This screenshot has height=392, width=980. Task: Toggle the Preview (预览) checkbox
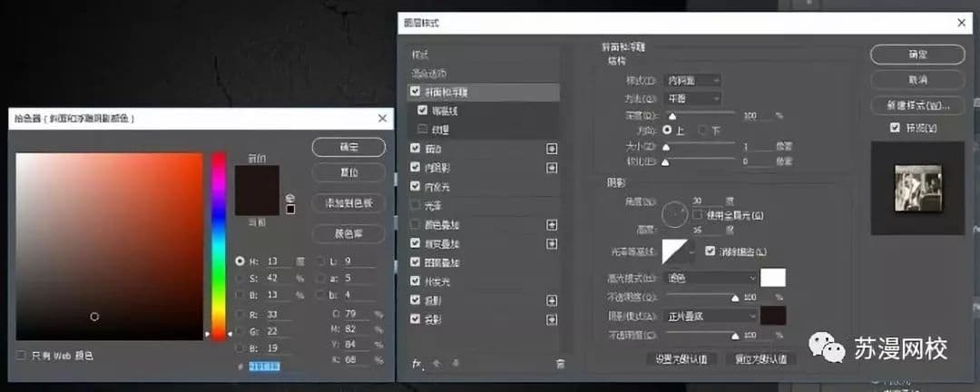pyautogui.click(x=895, y=128)
